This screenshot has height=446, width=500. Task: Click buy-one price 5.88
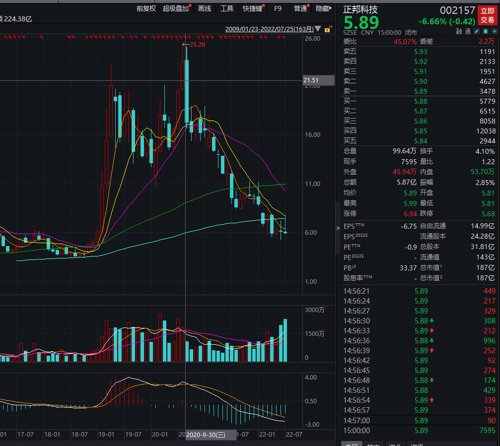pos(420,101)
